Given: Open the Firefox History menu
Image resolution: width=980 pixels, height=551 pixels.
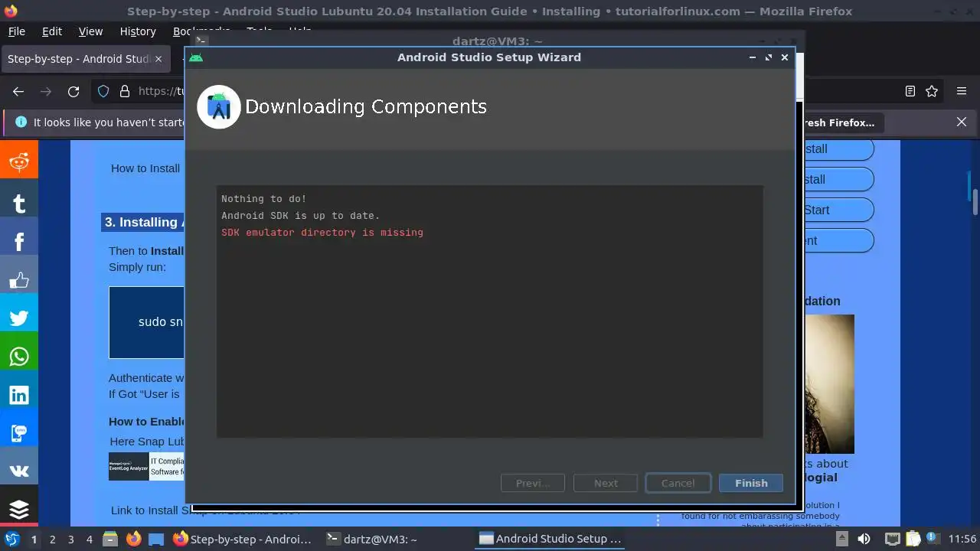Looking at the screenshot, I should (x=138, y=31).
